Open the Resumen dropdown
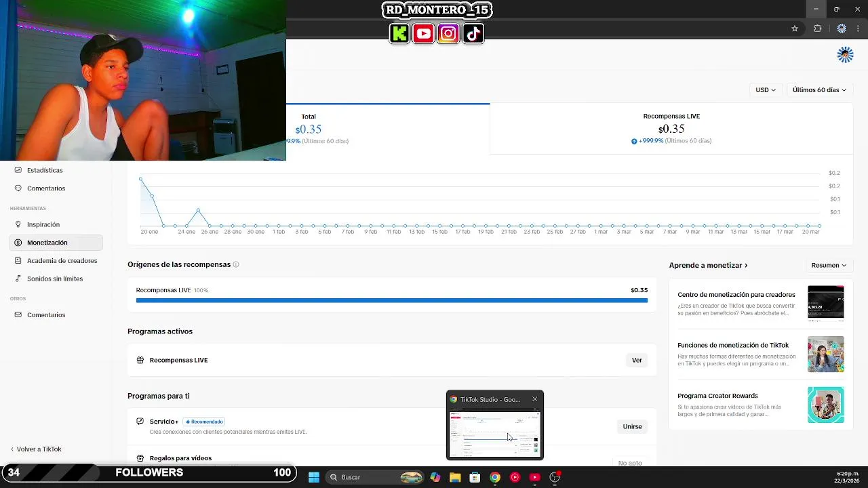868x488 pixels. click(829, 265)
